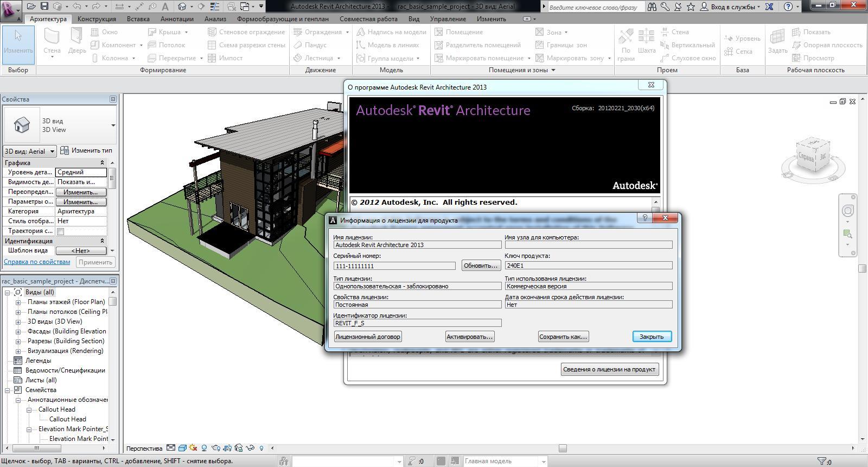Click the Undo arrow icon

tap(76, 7)
